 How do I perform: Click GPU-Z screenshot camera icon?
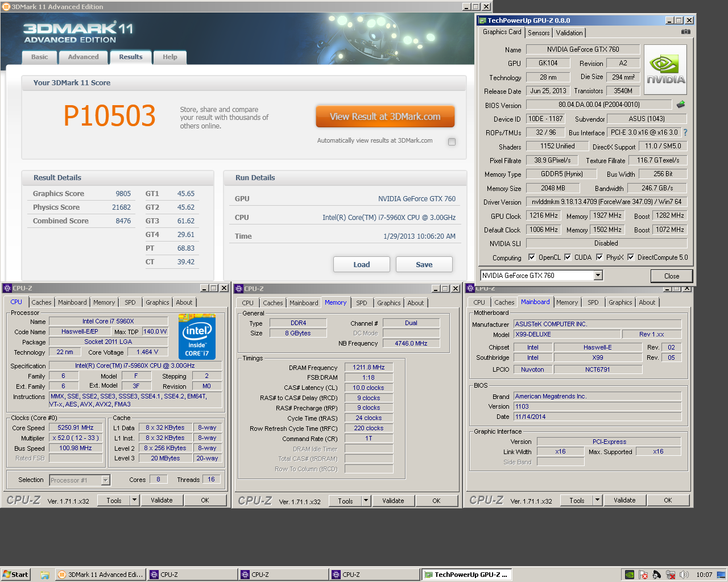point(685,32)
